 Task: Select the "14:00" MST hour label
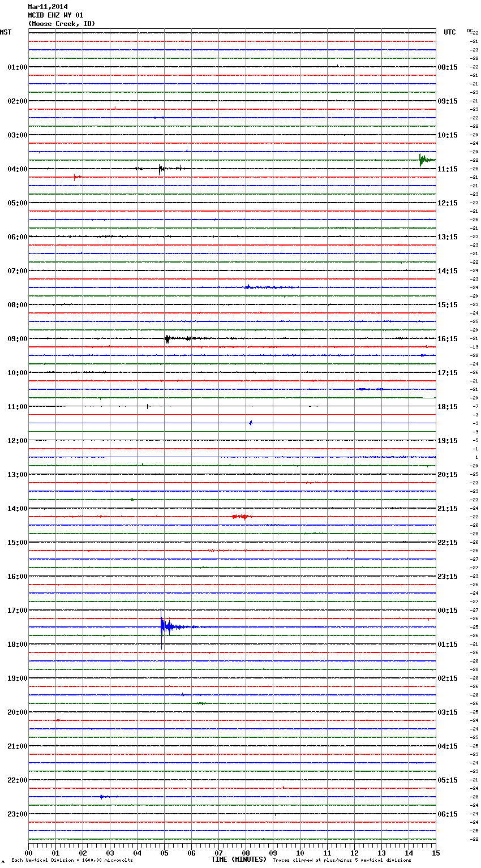click(x=17, y=509)
